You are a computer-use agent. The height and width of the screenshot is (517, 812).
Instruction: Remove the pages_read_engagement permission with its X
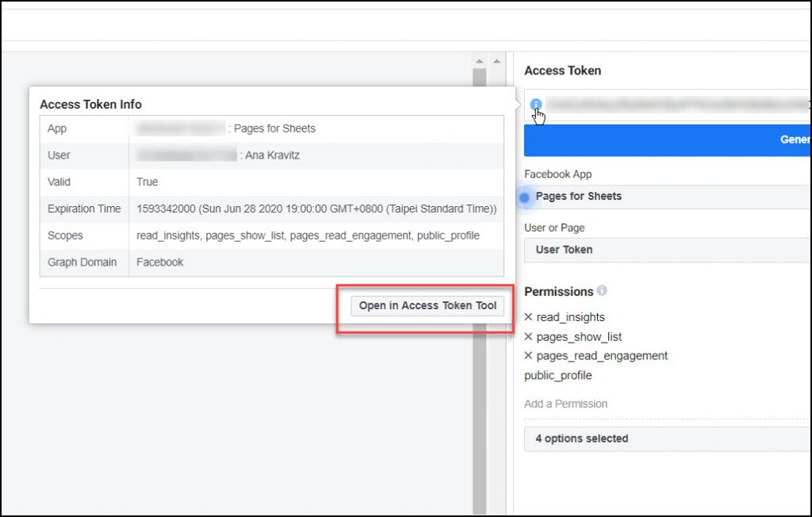tap(528, 356)
